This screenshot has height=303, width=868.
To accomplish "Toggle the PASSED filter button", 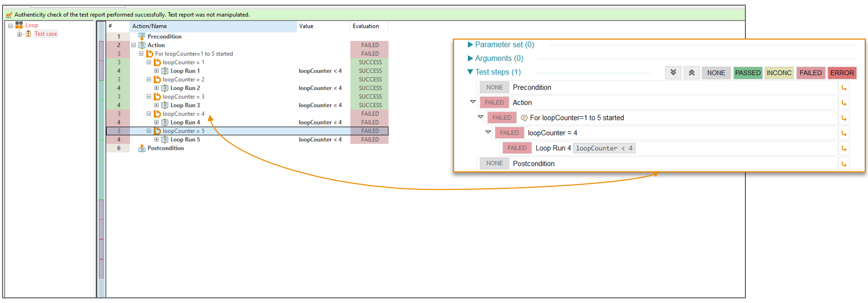I will [x=747, y=73].
